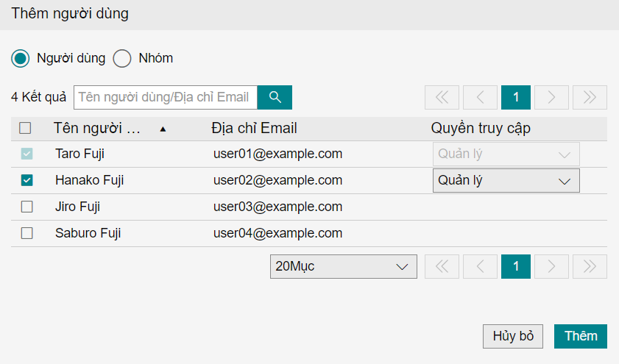Image resolution: width=619 pixels, height=364 pixels.
Task: Go to next page in bottom pagination
Action: pos(551,266)
